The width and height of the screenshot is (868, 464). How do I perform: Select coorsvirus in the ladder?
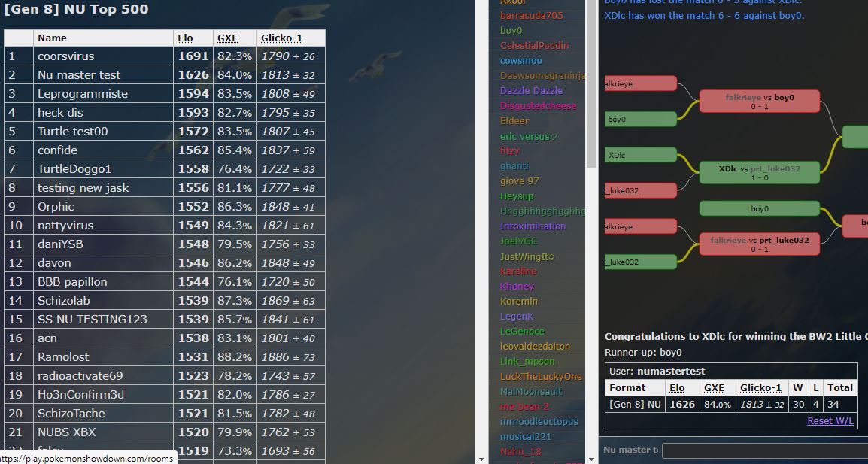pyautogui.click(x=66, y=56)
